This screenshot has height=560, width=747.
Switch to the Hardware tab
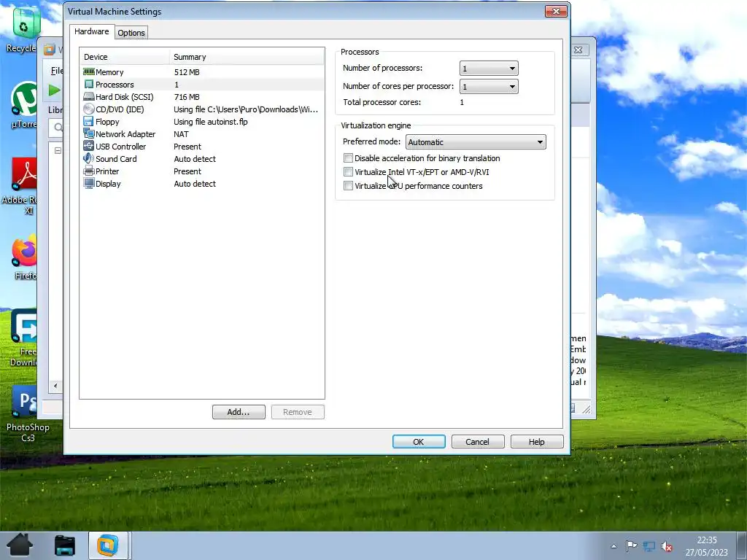(91, 31)
